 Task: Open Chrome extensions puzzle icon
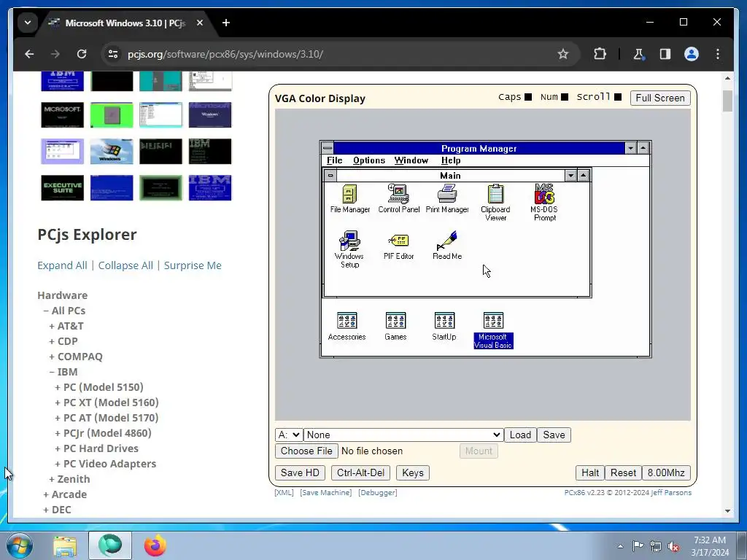(600, 54)
